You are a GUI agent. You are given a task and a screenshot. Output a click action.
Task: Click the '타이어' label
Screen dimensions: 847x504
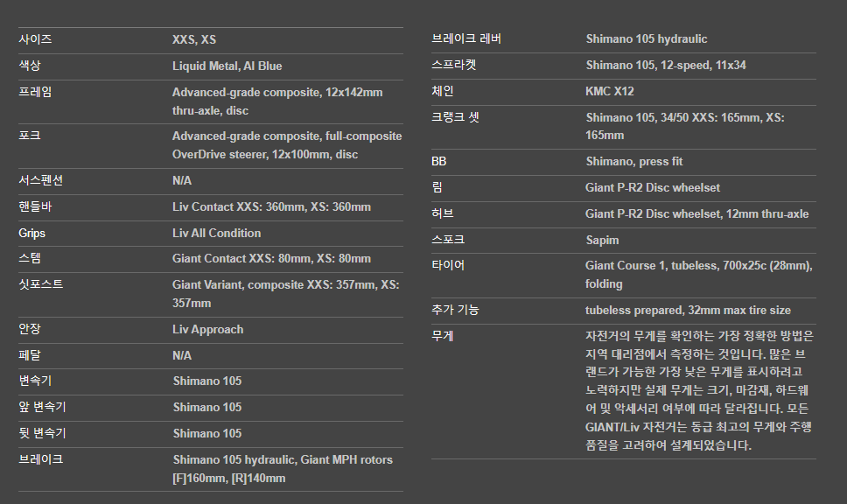click(448, 265)
